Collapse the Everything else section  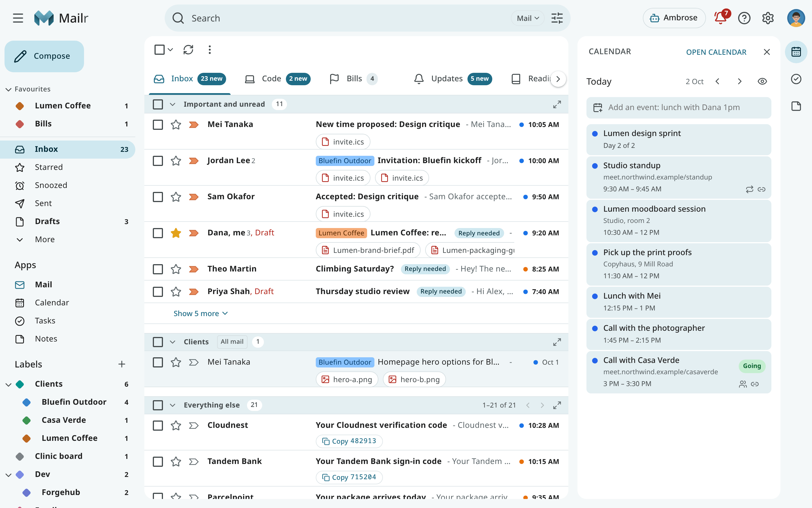[173, 405]
